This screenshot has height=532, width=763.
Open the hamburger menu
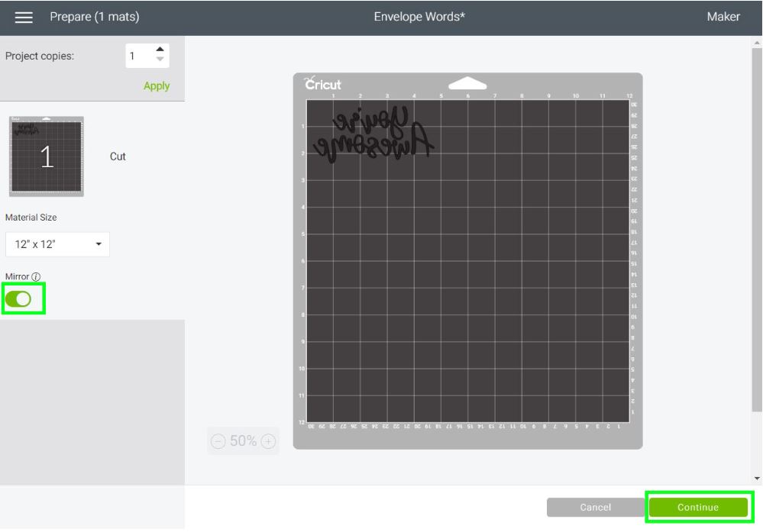[24, 17]
